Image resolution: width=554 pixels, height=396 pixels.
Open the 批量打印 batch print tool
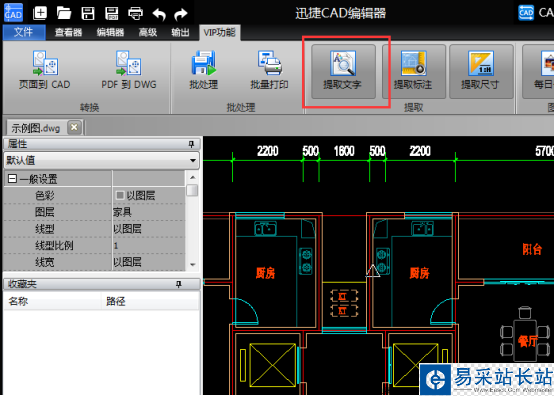269,70
